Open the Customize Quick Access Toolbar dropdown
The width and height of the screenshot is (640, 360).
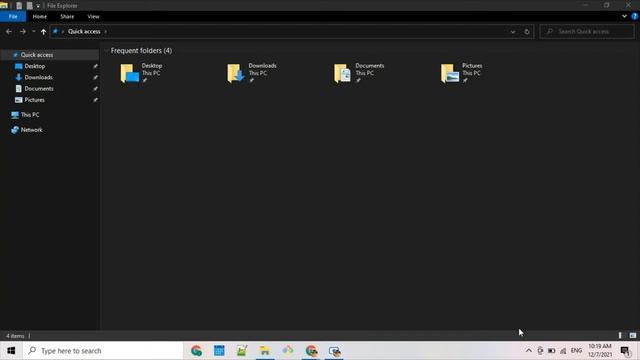pos(38,6)
